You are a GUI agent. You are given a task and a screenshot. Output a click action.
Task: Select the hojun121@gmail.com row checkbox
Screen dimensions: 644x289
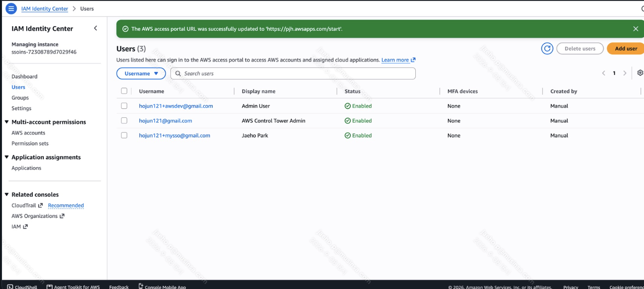(124, 120)
